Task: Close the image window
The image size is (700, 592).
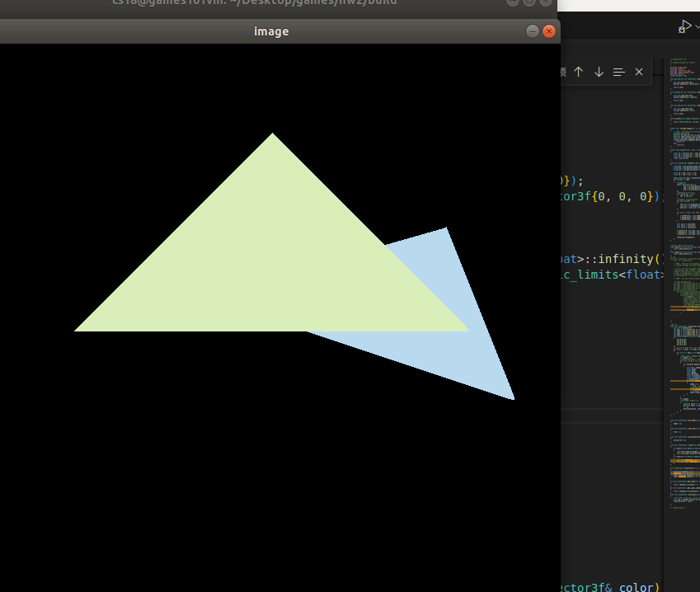Action: (x=548, y=31)
